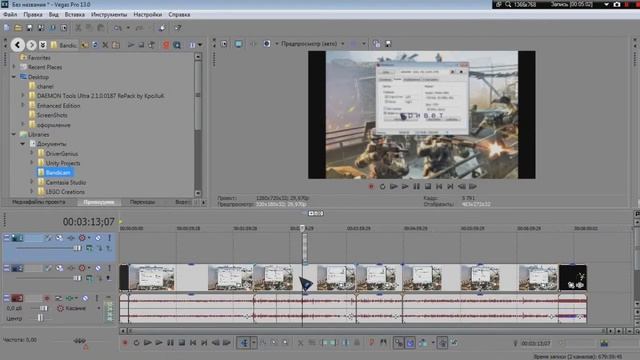640x360 pixels.
Task: Click the black clip thumbnail at timeline end
Action: tap(573, 278)
